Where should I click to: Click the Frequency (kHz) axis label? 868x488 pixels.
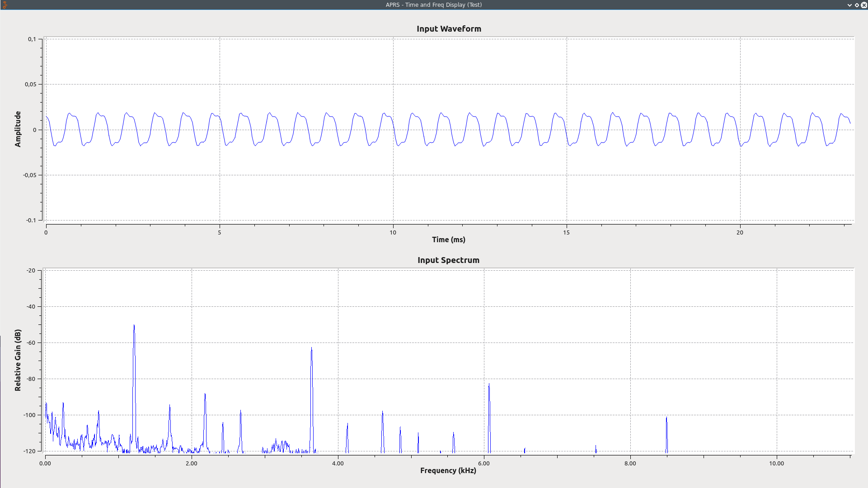[448, 471]
